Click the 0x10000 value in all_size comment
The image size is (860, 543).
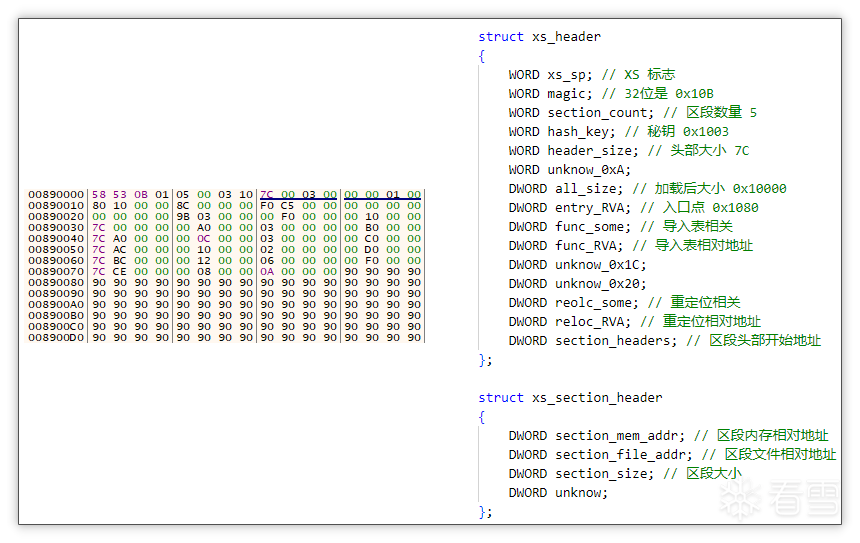point(760,189)
